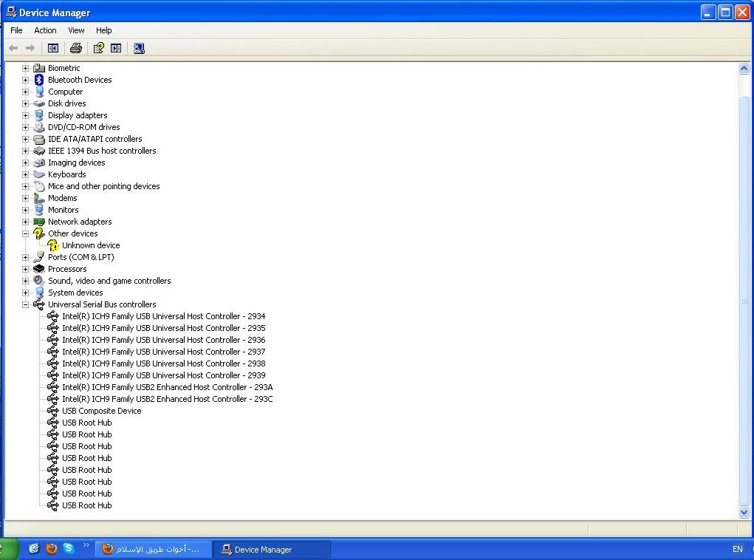The height and width of the screenshot is (560, 754).
Task: Click the Scan for hardware changes icon
Action: click(x=139, y=48)
